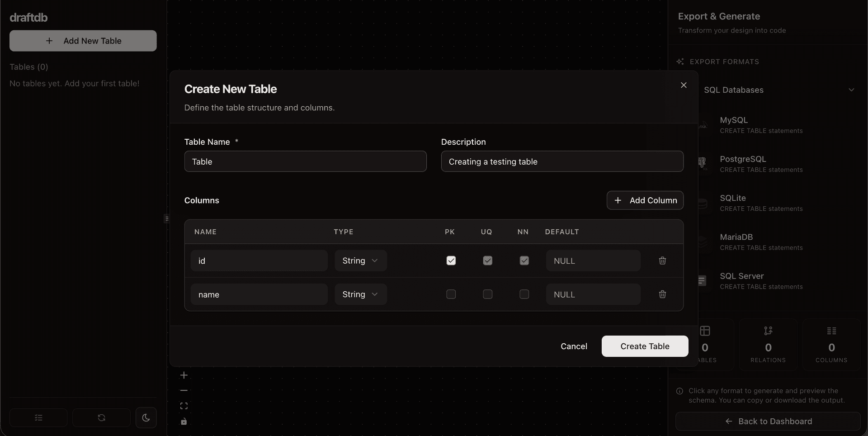The height and width of the screenshot is (436, 868).
Task: Zoom out on the canvas
Action: [x=184, y=390]
